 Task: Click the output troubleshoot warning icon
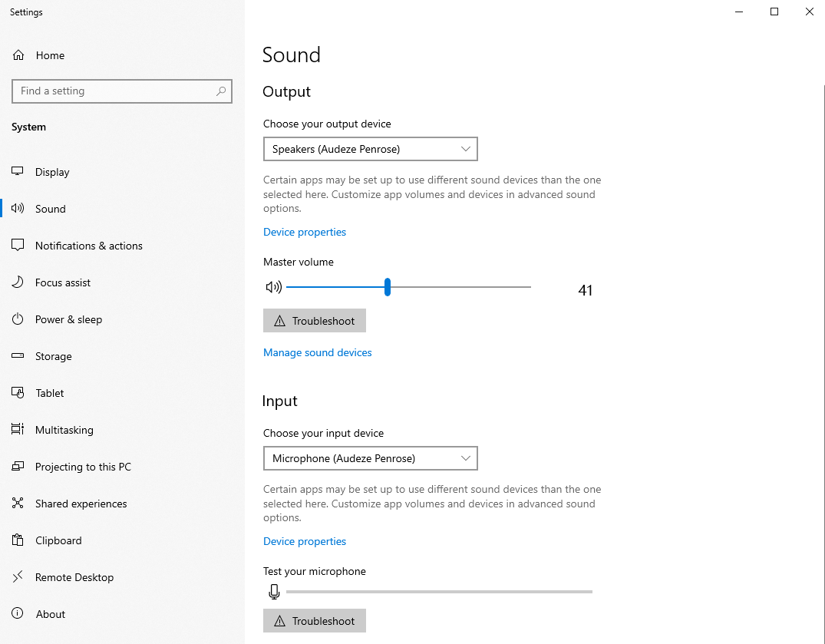pos(279,321)
